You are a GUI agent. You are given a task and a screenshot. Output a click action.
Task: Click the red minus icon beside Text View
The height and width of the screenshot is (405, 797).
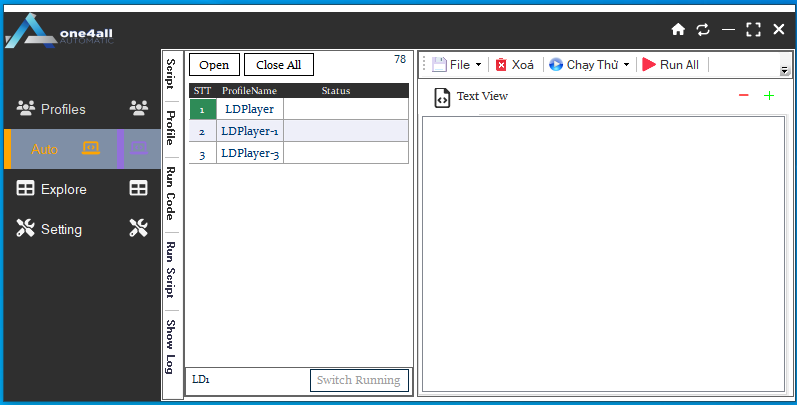pyautogui.click(x=743, y=96)
